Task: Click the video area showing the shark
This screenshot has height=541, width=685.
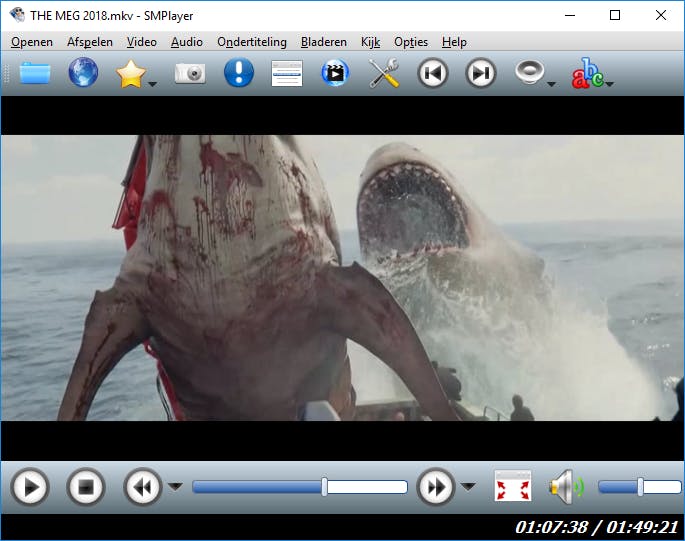Action: pyautogui.click(x=342, y=278)
